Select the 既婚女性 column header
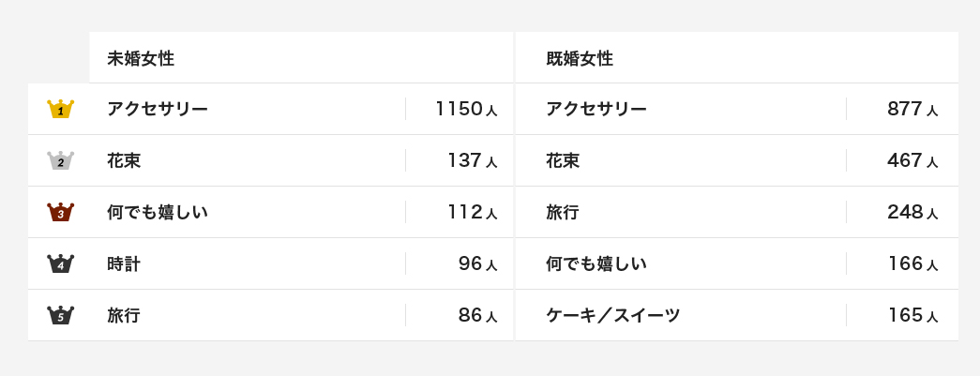 (580, 59)
